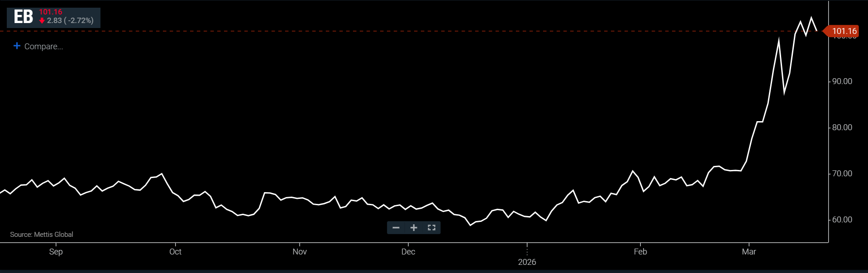Viewport: 868px width, 273px height.
Task: Click the Feb label on time axis
Action: [x=640, y=252]
